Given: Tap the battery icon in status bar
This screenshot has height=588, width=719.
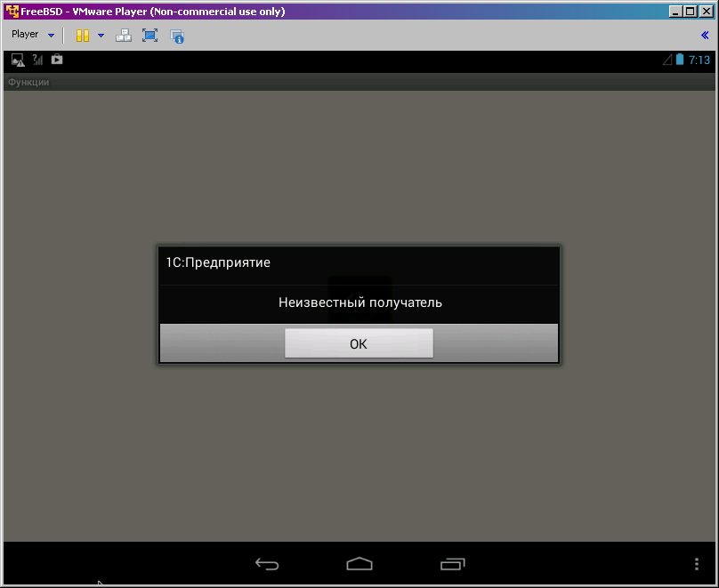Looking at the screenshot, I should pos(680,60).
